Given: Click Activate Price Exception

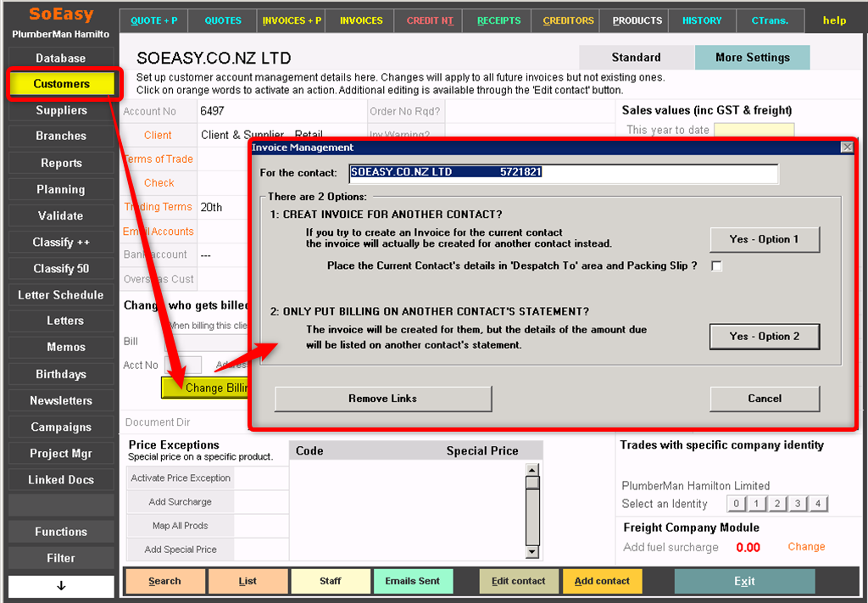Looking at the screenshot, I should 181,477.
